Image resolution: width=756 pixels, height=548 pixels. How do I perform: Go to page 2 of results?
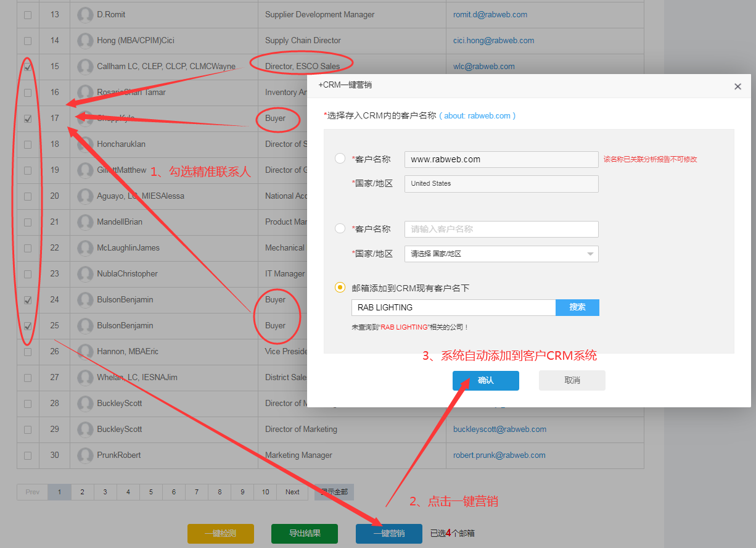click(82, 492)
